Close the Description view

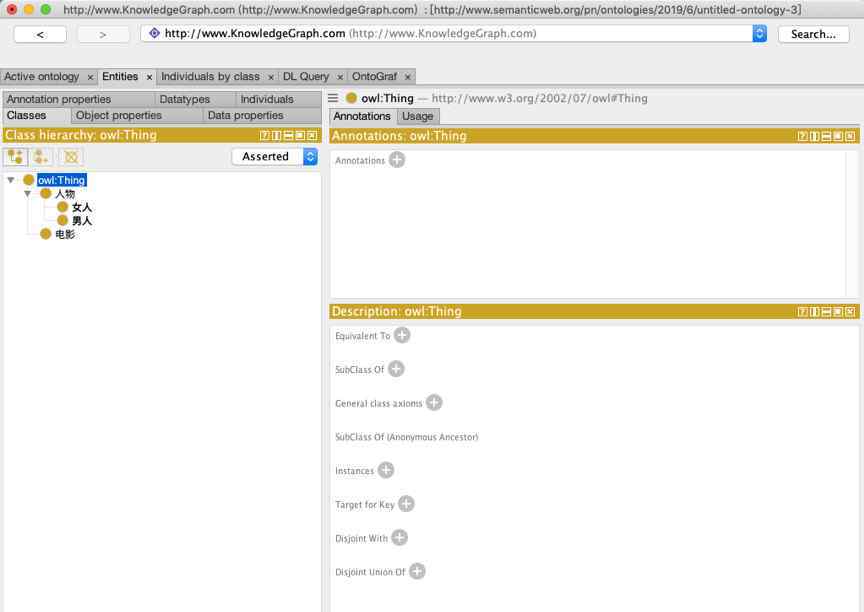click(x=851, y=312)
